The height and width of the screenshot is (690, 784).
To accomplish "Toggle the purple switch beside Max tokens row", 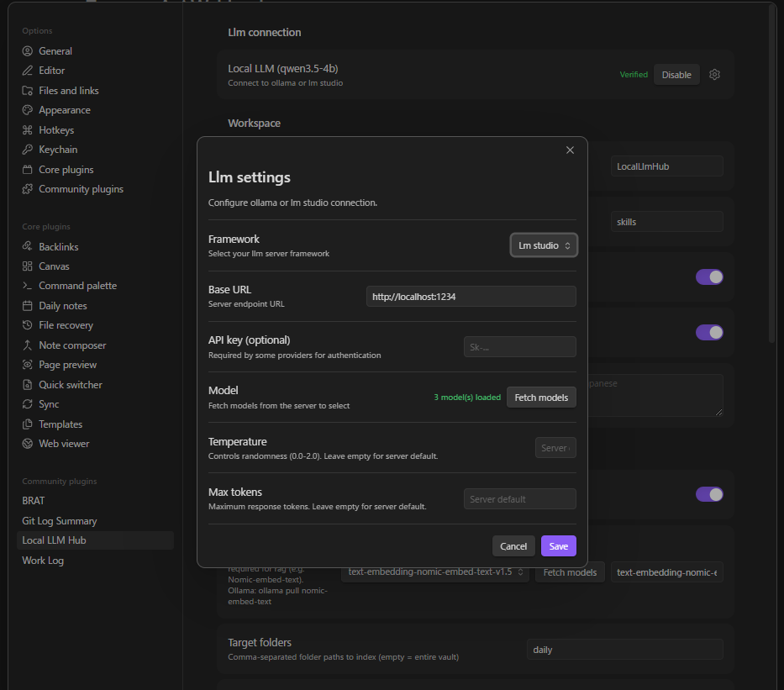I will [709, 494].
